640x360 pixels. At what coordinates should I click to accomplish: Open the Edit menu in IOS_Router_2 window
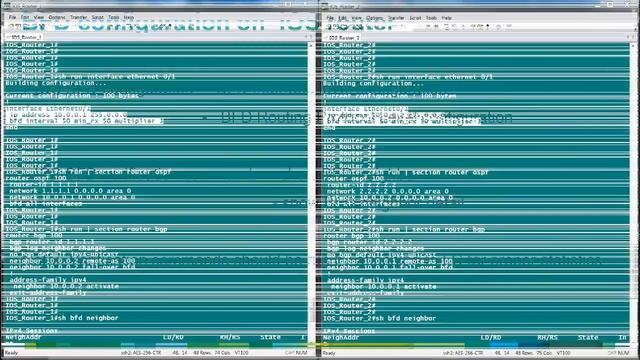342,18
